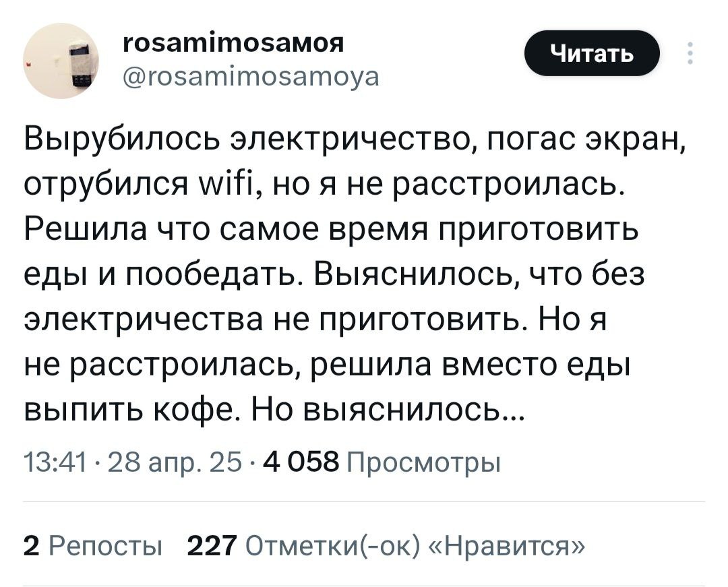Open the rosamimosaмоя profile avatar
This screenshot has height=587, width=728.
(61, 61)
